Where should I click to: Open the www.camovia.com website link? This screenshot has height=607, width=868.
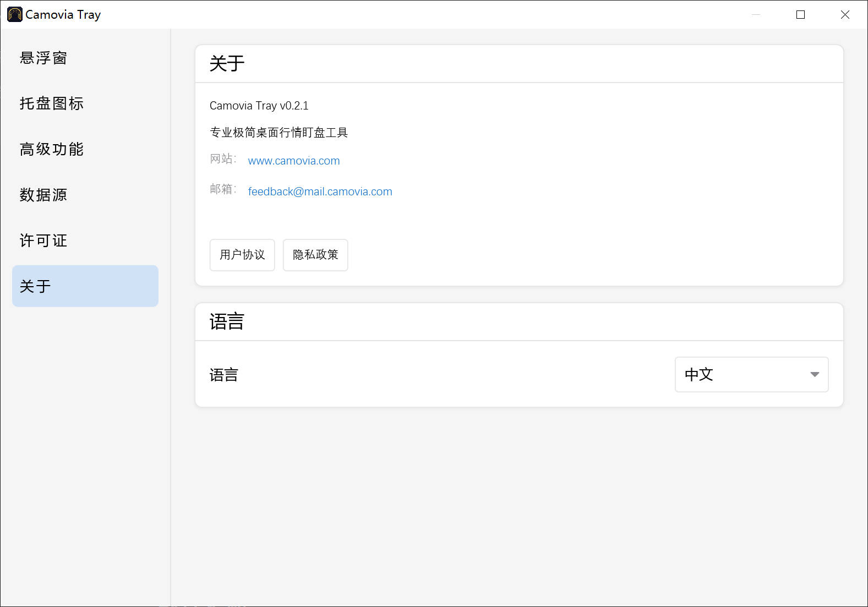click(294, 161)
